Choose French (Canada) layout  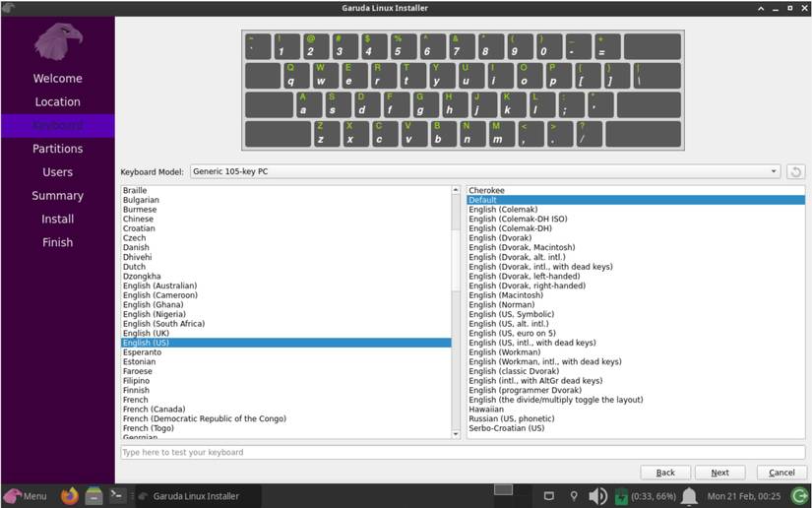(x=285, y=410)
